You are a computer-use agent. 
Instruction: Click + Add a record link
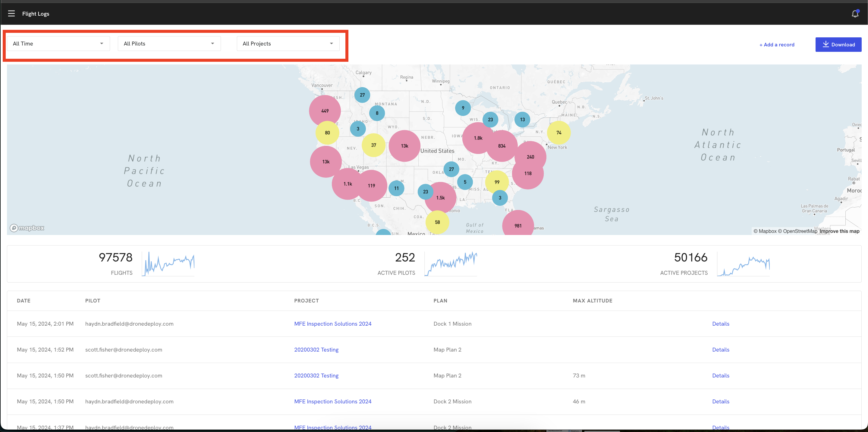pyautogui.click(x=777, y=45)
